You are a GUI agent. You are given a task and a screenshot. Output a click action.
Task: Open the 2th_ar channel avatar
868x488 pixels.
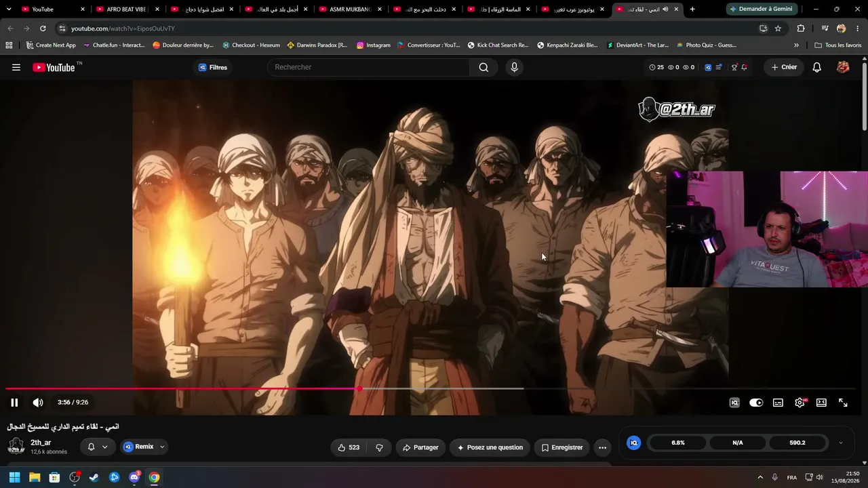coord(16,446)
